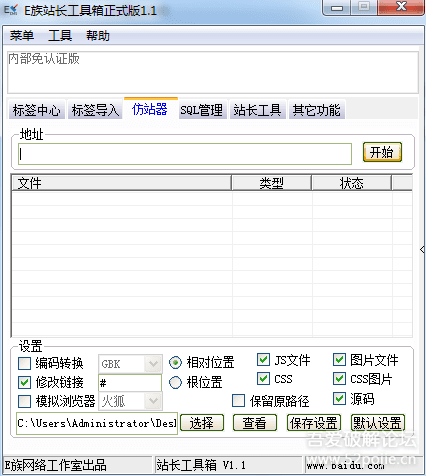Enable the 模拟浏览器 checkbox
426x476 pixels.
click(24, 401)
